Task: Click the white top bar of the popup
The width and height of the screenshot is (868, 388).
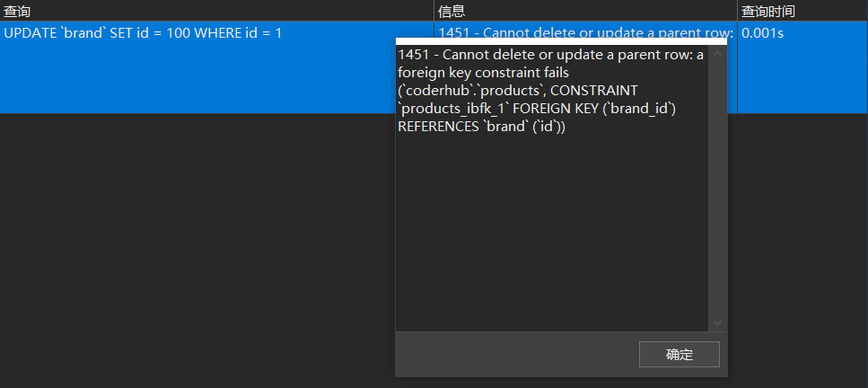Action: pos(561,41)
